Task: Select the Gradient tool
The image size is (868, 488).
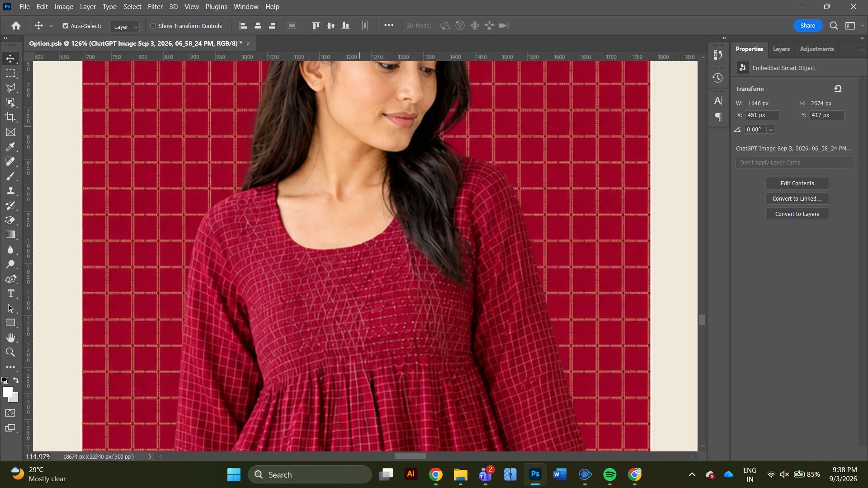Action: click(10, 235)
